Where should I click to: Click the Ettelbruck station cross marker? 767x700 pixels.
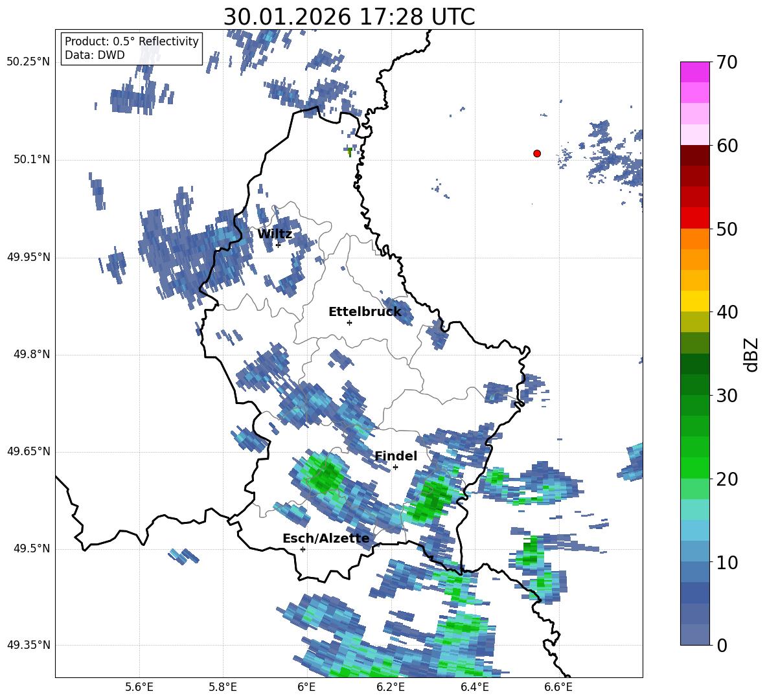click(349, 322)
